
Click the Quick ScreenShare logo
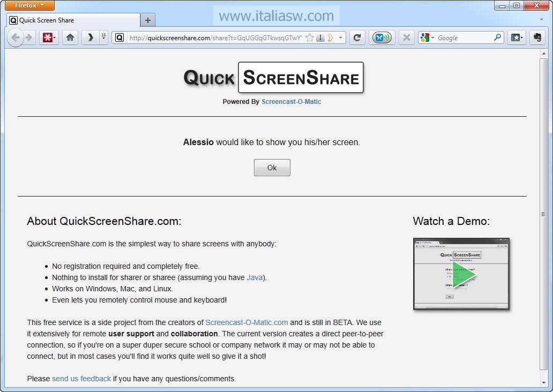tap(274, 78)
